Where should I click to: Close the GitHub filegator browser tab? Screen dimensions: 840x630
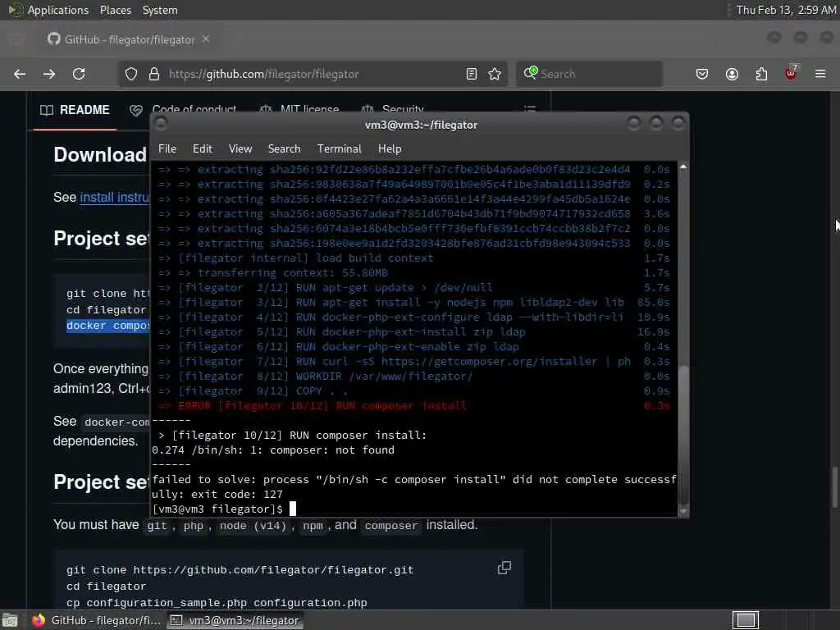(x=206, y=39)
